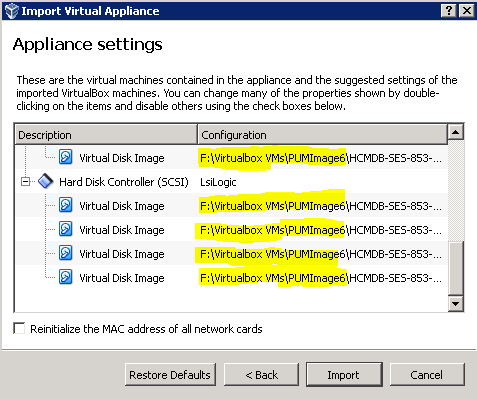Image resolution: width=477 pixels, height=399 pixels.
Task: Cancel the appliance import
Action: [427, 375]
